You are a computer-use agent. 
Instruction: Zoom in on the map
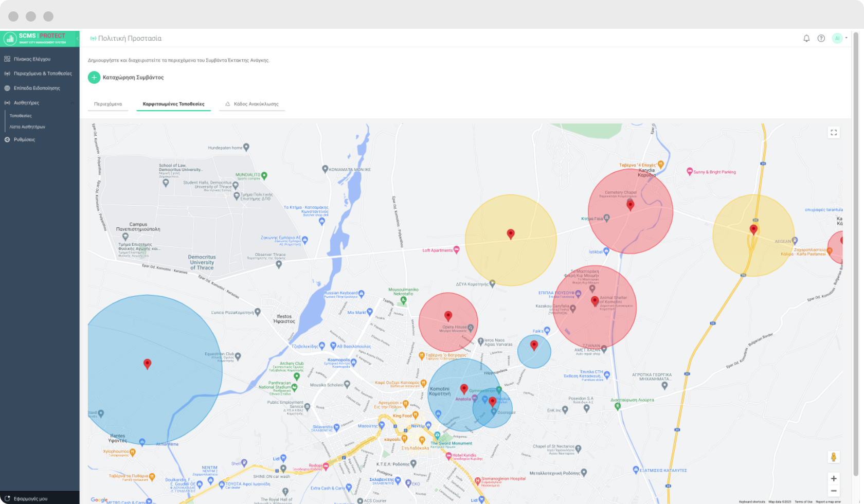[x=834, y=478]
